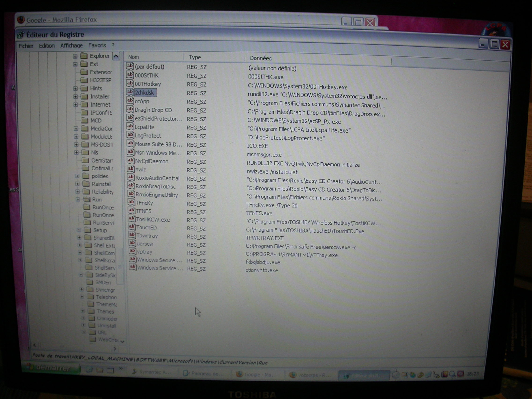
Task: Expand the policies key node
Action: 77,176
